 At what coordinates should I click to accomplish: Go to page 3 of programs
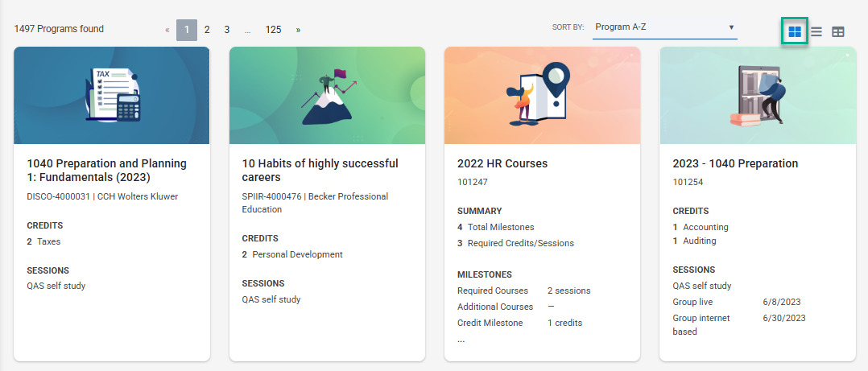(227, 30)
